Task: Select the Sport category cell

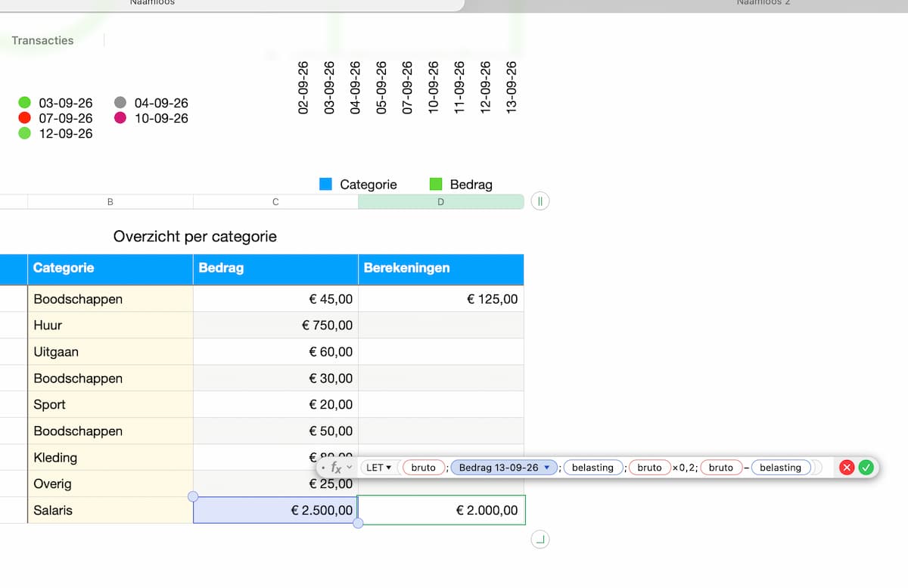Action: [110, 405]
